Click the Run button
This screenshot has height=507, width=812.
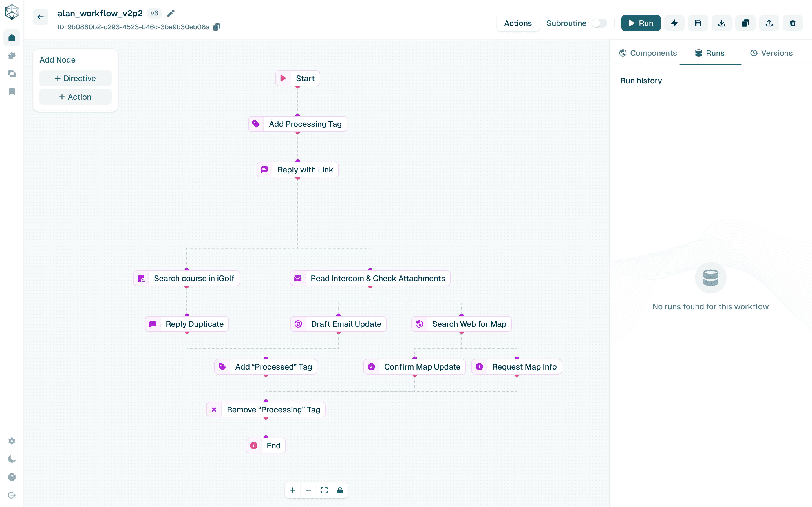(x=641, y=23)
